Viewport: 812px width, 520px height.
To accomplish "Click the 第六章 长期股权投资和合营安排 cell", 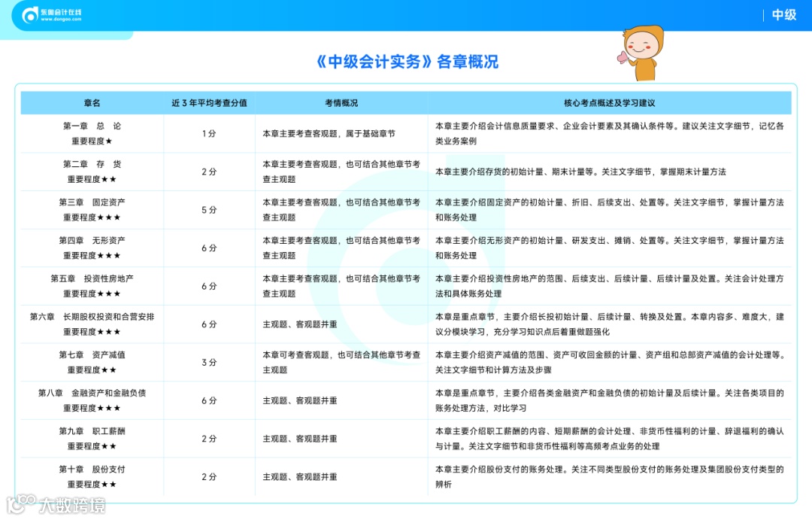I will tap(92, 324).
